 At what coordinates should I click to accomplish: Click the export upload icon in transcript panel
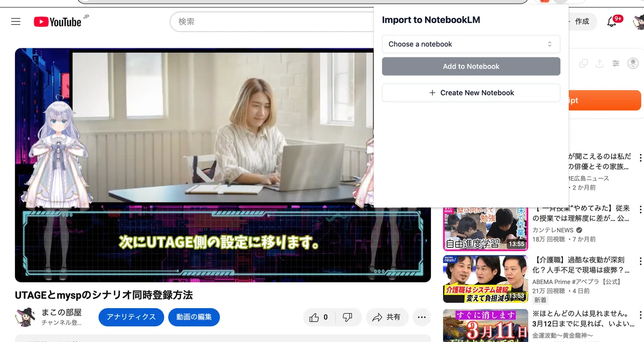pyautogui.click(x=599, y=63)
